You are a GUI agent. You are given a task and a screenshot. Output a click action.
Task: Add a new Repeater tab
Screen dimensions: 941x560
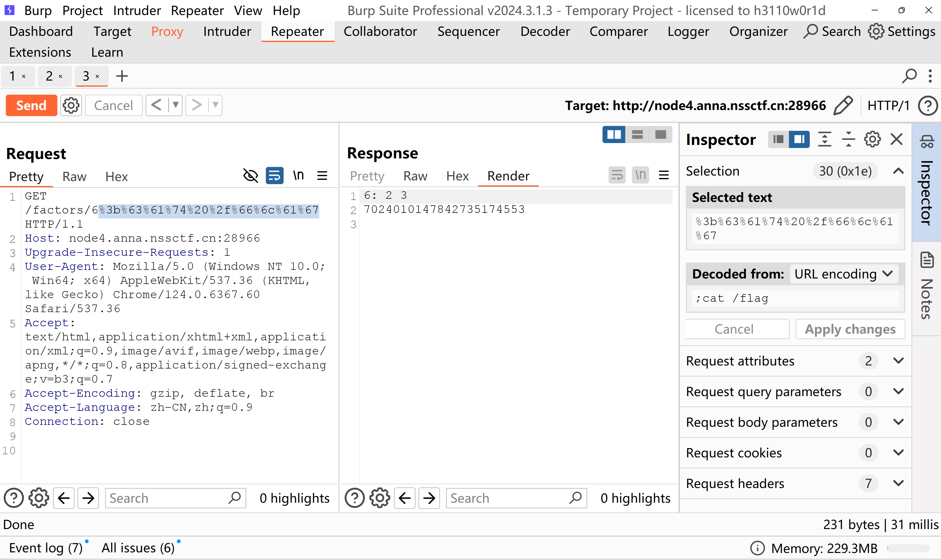122,76
